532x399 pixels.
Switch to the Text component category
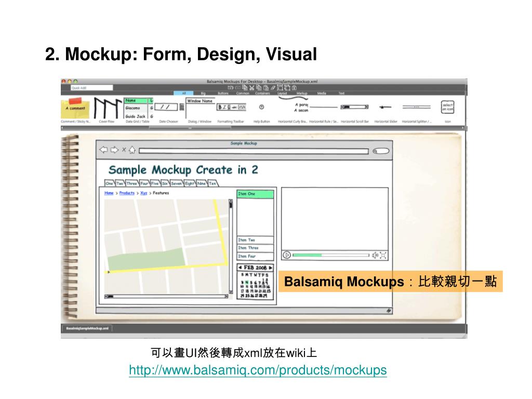[341, 94]
